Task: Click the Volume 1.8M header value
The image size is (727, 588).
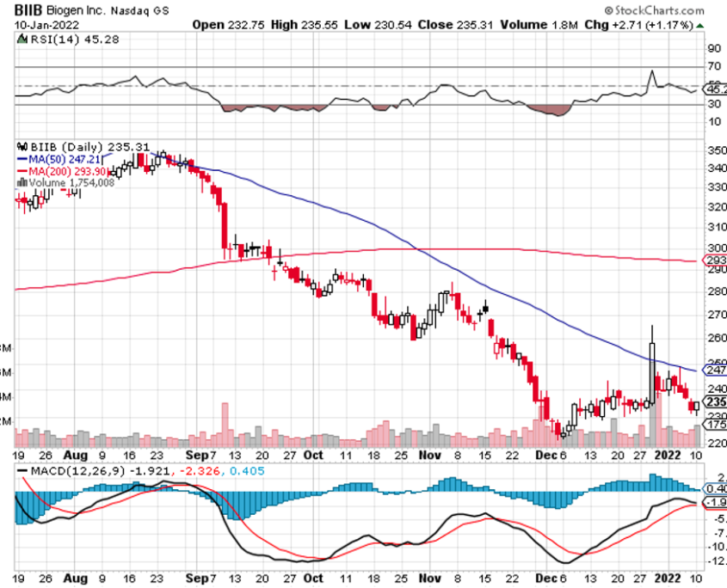Action: tap(539, 25)
